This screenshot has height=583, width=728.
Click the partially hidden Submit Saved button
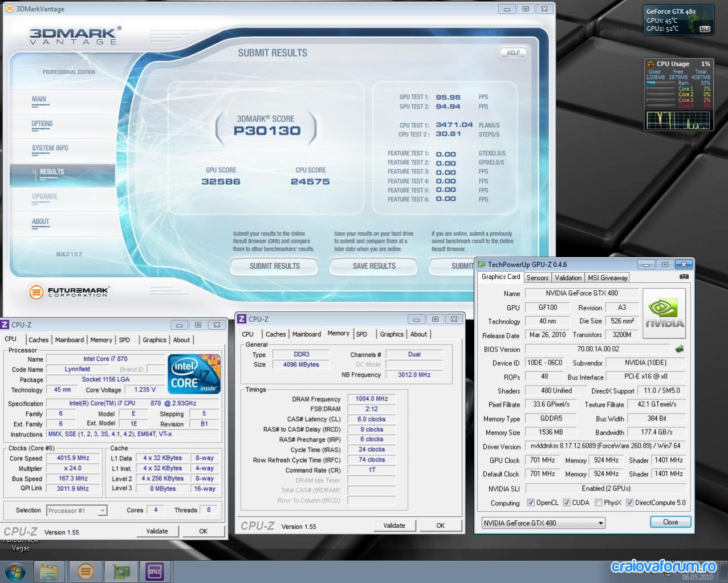[452, 266]
